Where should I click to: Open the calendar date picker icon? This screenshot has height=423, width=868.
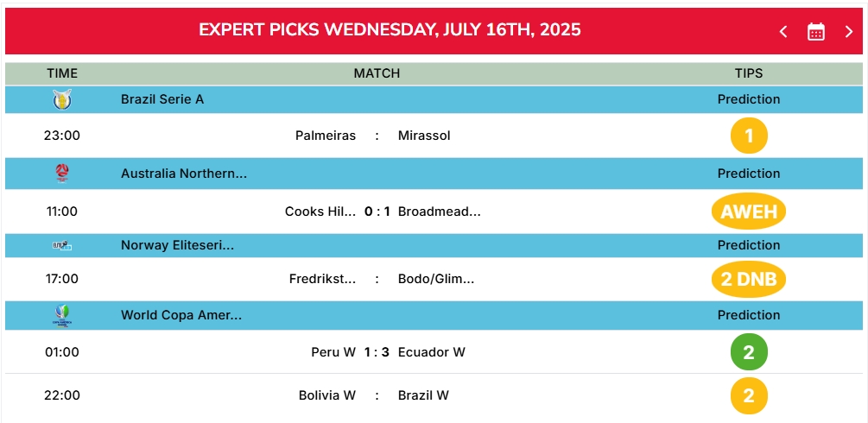815,32
